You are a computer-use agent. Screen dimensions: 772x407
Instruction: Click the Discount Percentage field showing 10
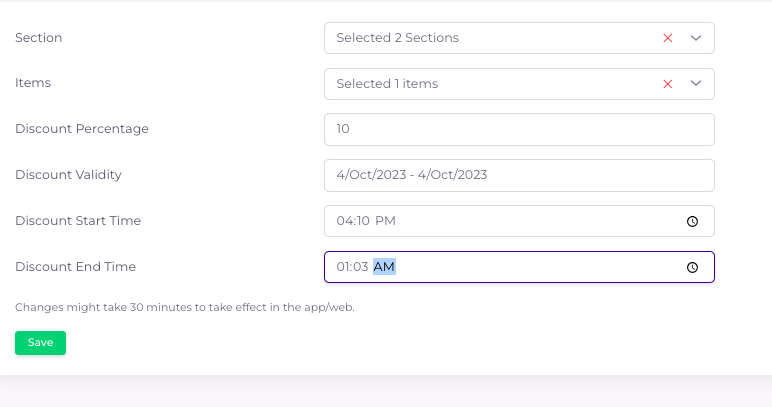click(x=519, y=129)
